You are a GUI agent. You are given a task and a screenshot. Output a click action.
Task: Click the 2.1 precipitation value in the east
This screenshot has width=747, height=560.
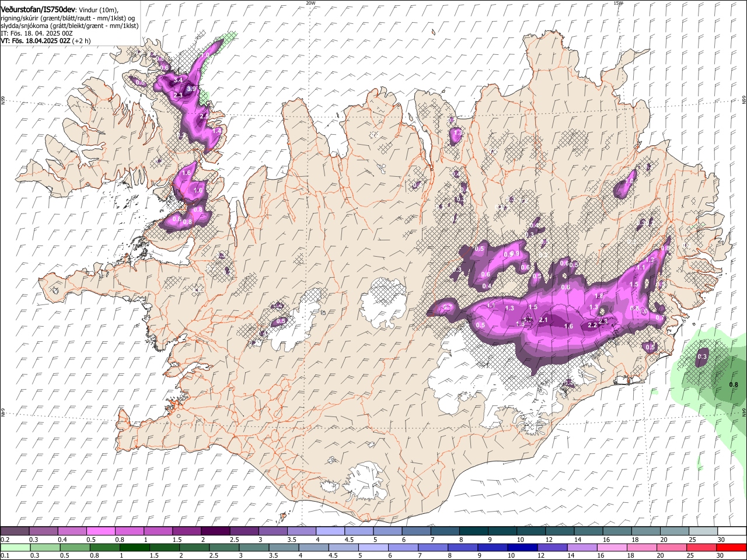coord(543,320)
